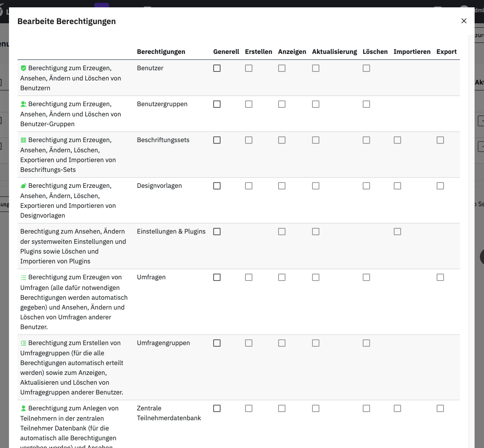
Task: Click the green list icon for Umfragen
Action: pos(23,277)
